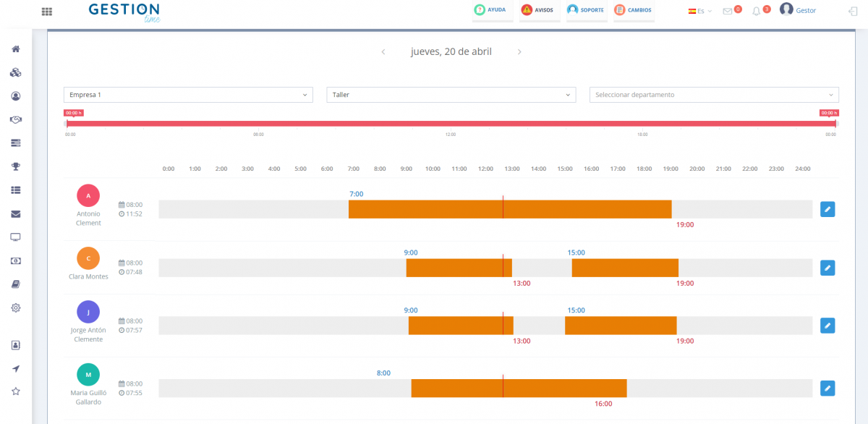Image resolution: width=868 pixels, height=424 pixels.
Task: Open the Avisos tab
Action: coord(537,11)
